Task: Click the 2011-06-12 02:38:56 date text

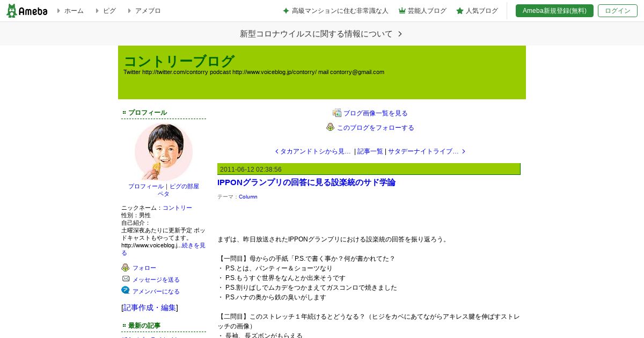Action: 251,170
